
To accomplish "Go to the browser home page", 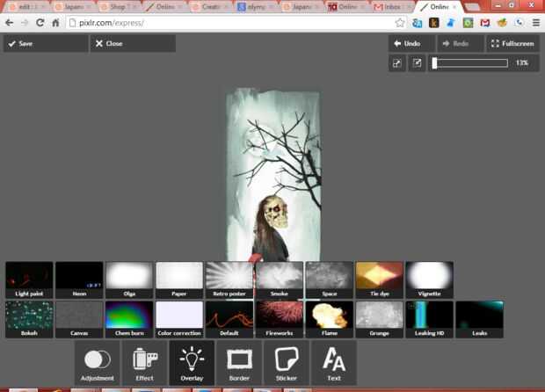I will click(55, 23).
